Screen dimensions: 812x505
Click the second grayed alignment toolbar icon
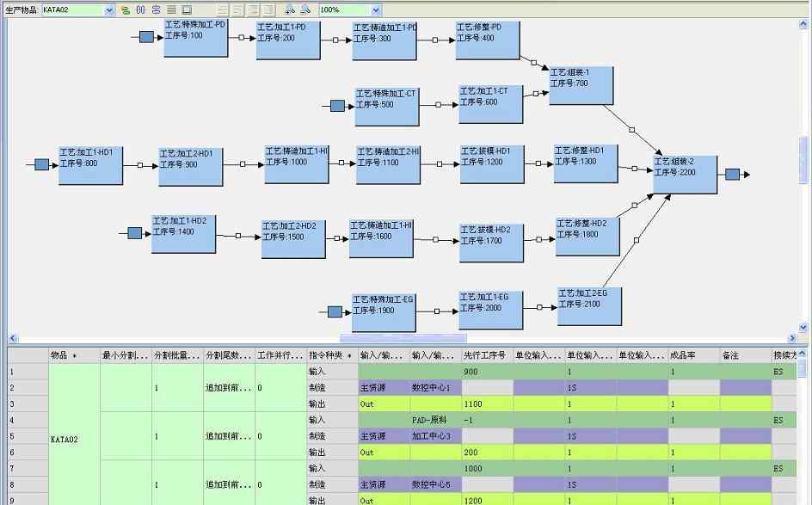tap(237, 9)
